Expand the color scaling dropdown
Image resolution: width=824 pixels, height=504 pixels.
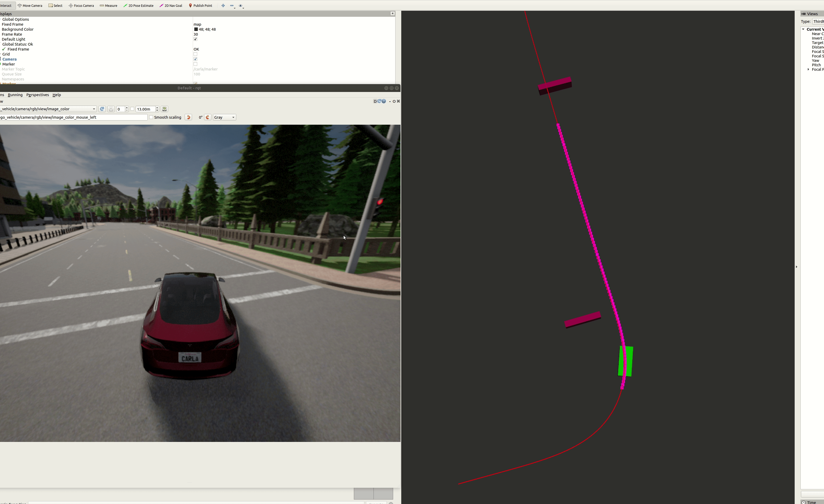(x=233, y=117)
